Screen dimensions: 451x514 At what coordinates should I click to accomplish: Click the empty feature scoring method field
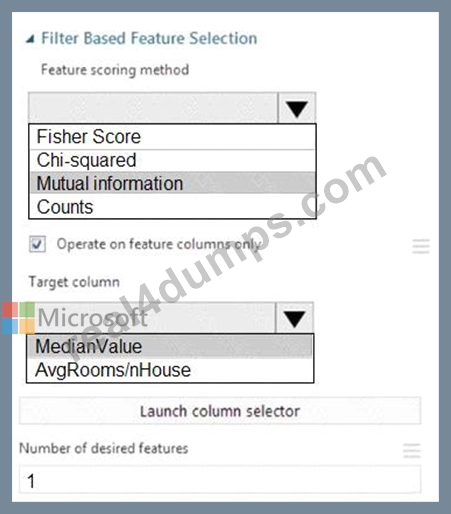pos(153,108)
